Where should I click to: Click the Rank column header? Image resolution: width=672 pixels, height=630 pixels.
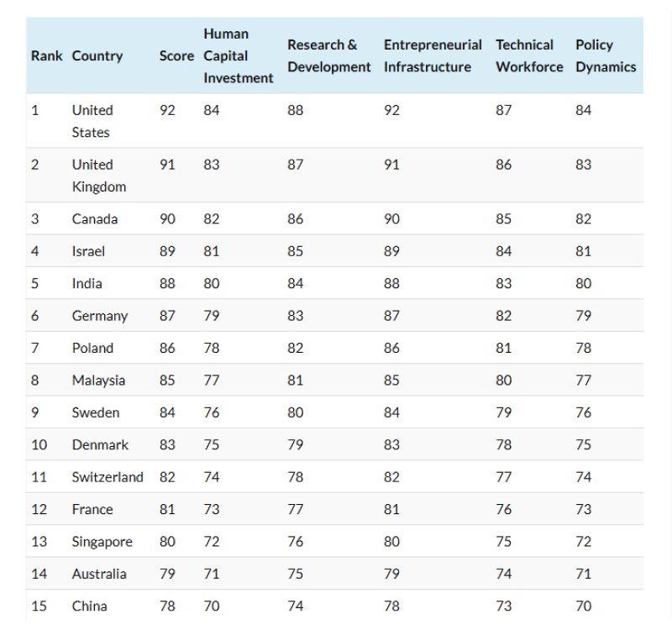pos(46,55)
